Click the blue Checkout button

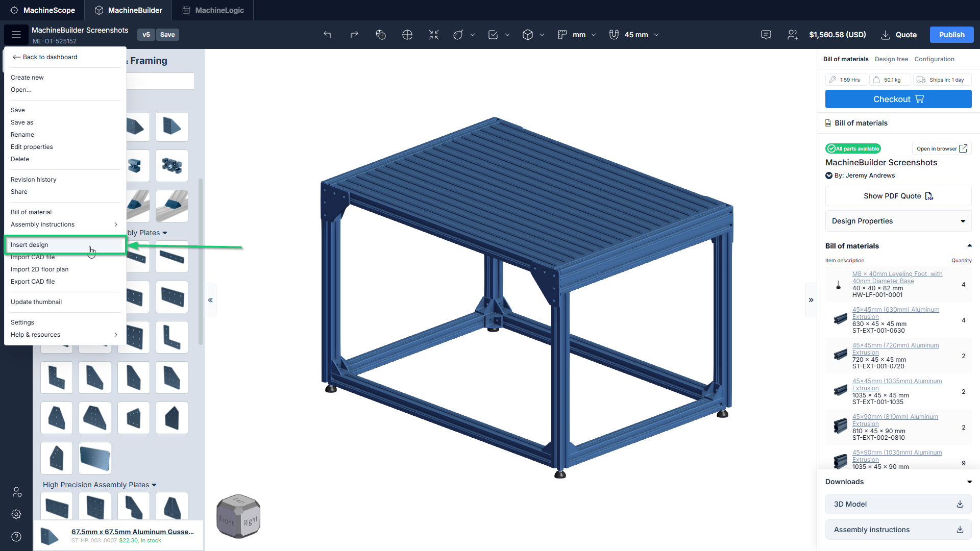[x=898, y=99]
